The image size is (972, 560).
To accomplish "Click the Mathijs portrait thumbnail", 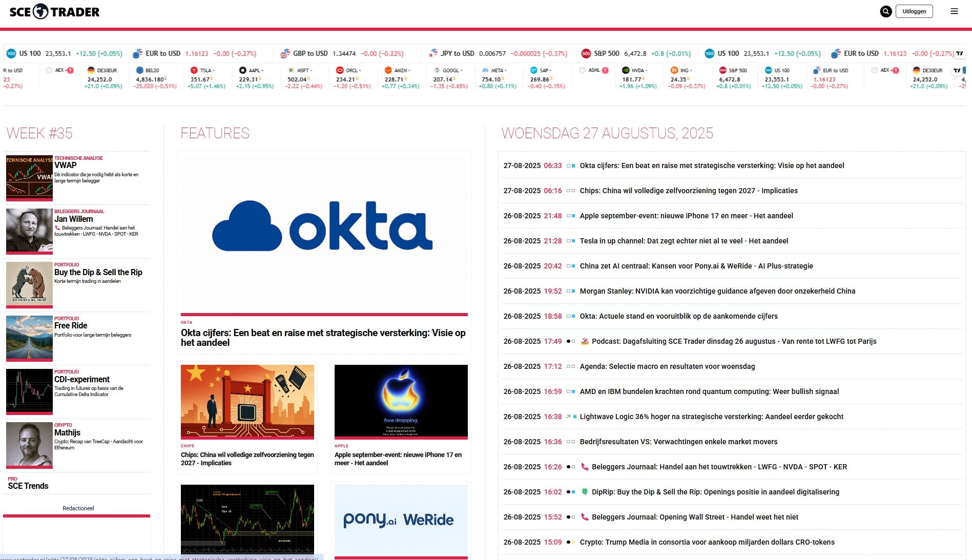I will coord(29,445).
